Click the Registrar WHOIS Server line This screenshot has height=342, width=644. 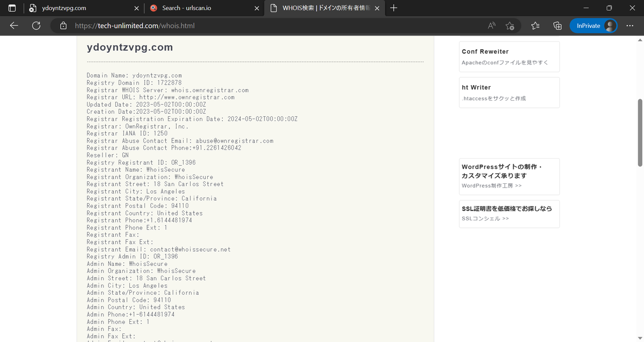pos(167,90)
